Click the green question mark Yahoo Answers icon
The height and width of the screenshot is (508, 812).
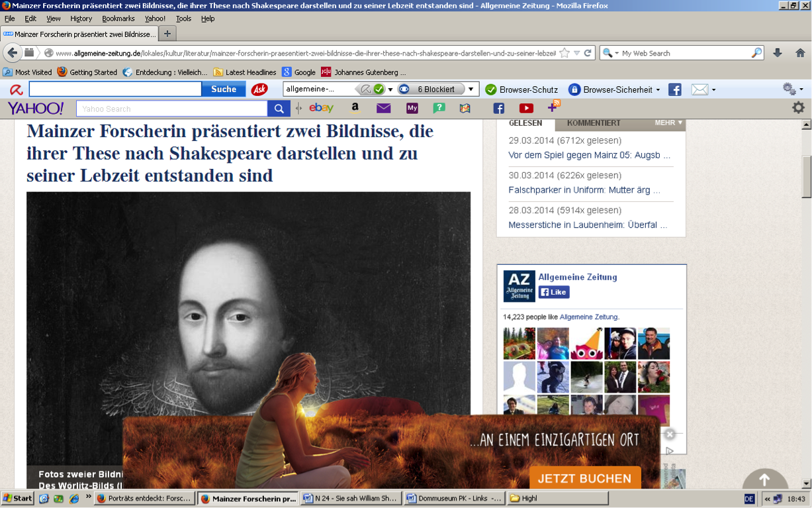439,108
